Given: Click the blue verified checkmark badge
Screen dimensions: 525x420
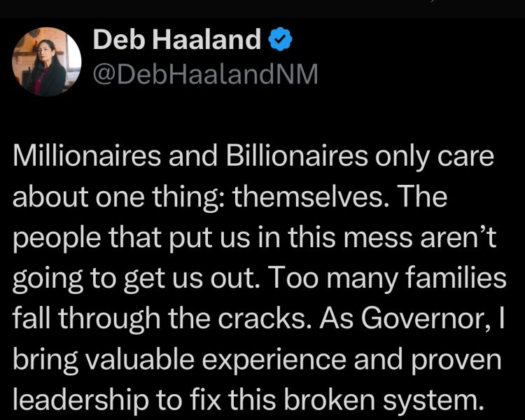Looking at the screenshot, I should tap(279, 42).
